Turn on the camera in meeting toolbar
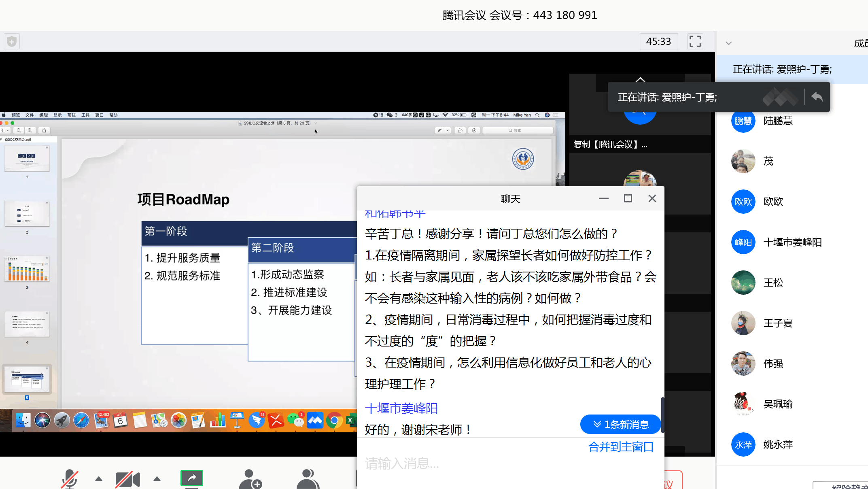This screenshot has width=868, height=489. pyautogui.click(x=127, y=480)
